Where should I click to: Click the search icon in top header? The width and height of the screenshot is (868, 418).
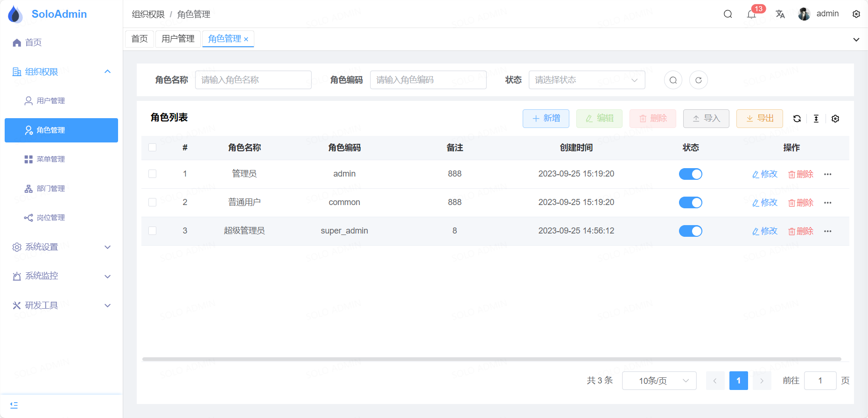point(728,14)
